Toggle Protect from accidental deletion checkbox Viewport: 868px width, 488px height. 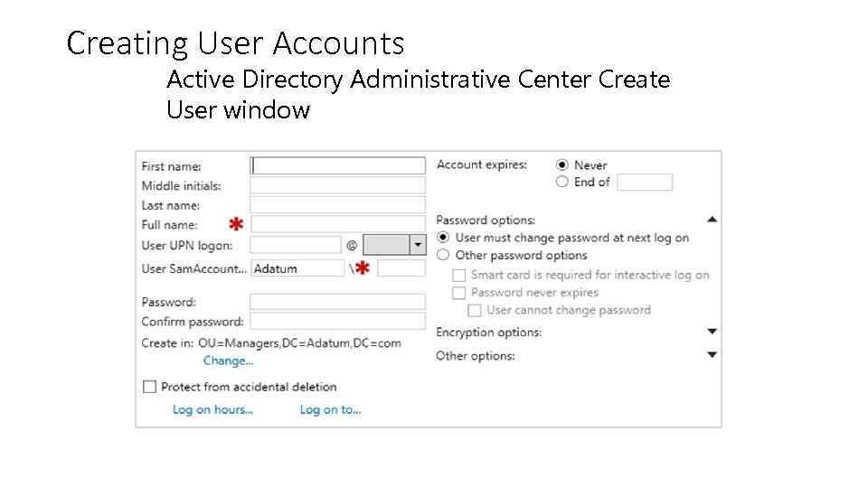pos(149,387)
